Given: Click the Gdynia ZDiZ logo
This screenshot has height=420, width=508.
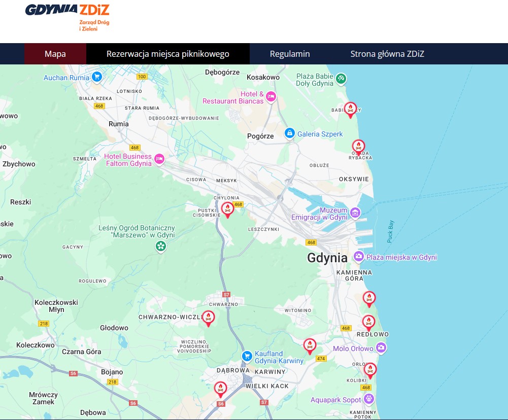Looking at the screenshot, I should click(x=67, y=17).
